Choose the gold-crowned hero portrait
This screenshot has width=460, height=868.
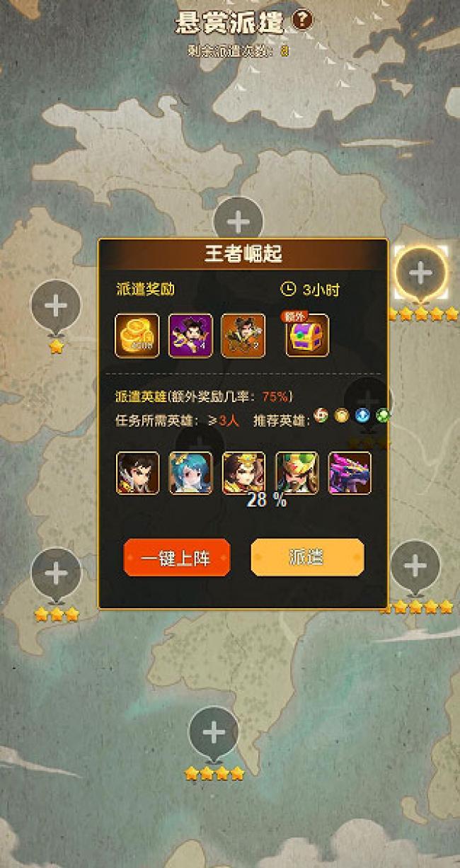(243, 473)
